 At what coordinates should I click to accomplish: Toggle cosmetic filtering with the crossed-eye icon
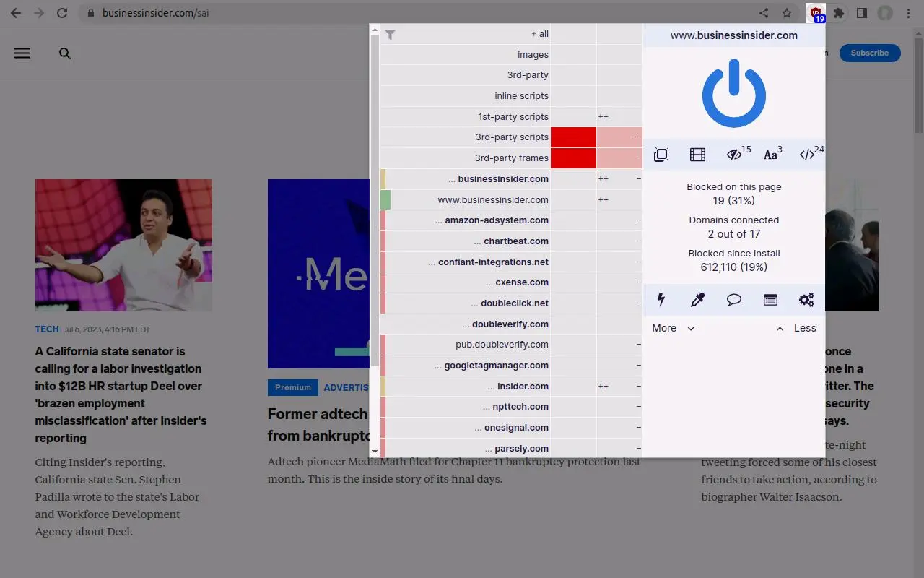click(x=735, y=153)
